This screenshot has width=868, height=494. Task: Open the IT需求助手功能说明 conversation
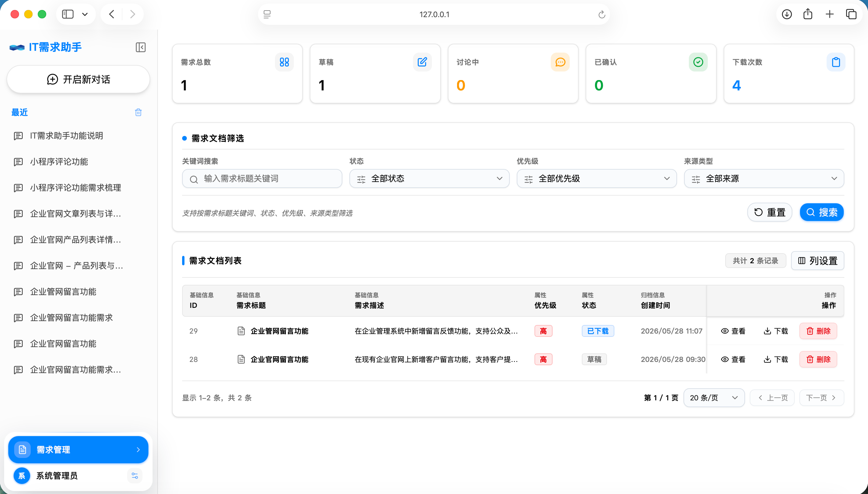78,136
